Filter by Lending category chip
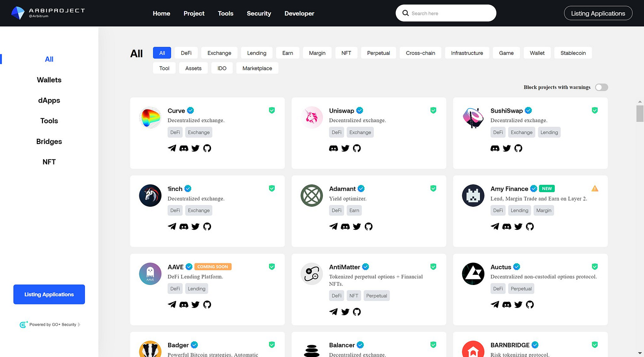This screenshot has width=644, height=357. [257, 53]
